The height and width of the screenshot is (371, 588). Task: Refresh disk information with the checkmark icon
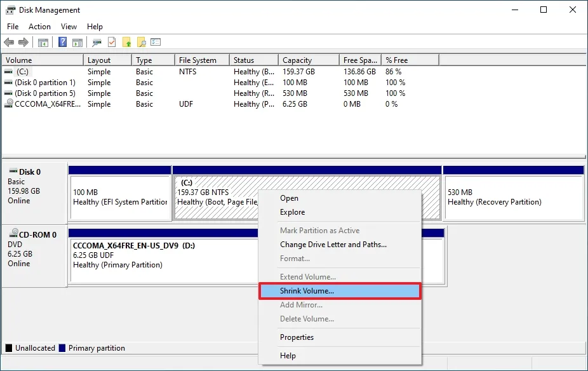110,42
